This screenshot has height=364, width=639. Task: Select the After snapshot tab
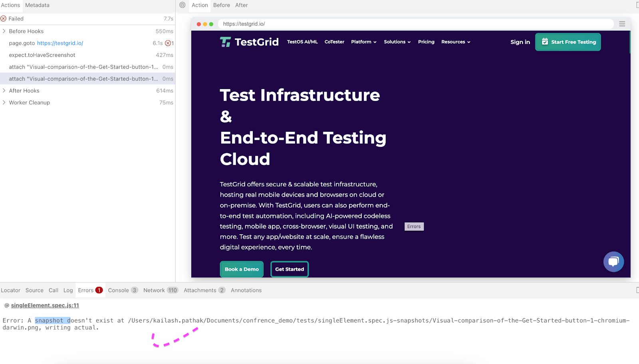(x=242, y=5)
